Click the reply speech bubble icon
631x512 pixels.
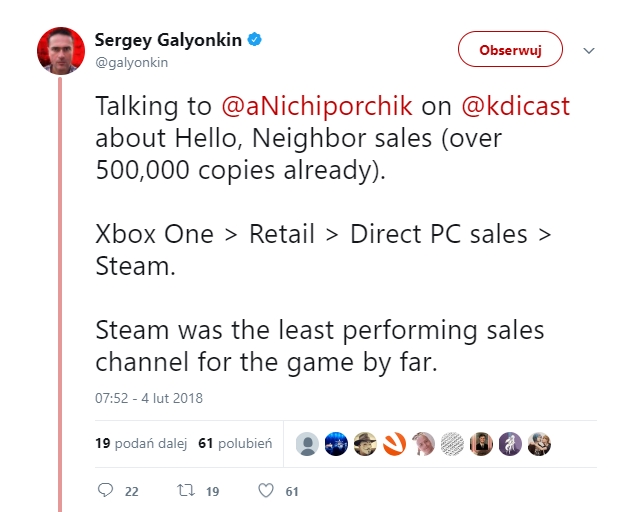click(x=107, y=491)
